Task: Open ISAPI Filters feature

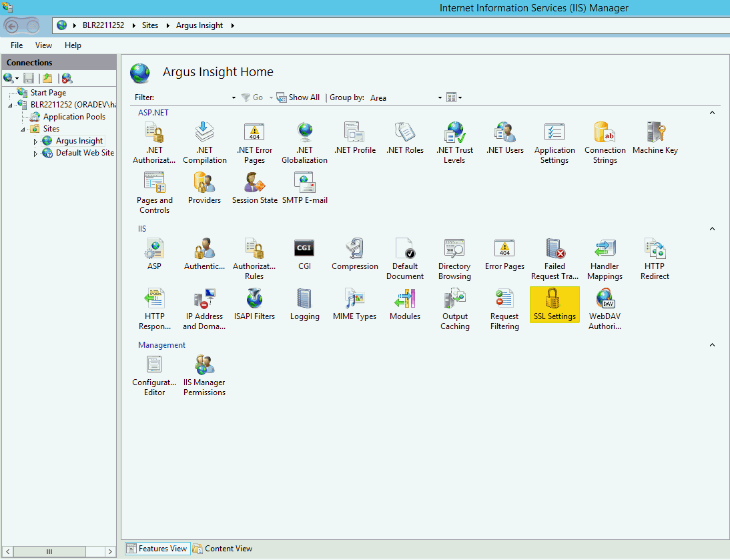Action: coord(254,304)
